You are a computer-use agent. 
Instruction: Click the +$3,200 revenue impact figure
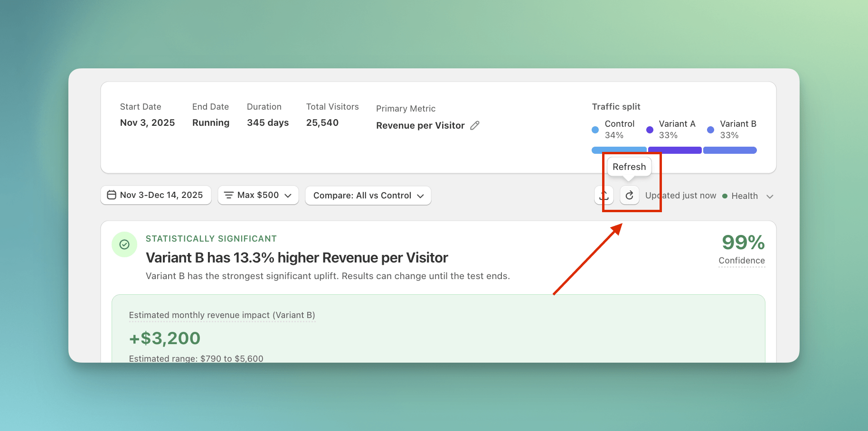(x=165, y=338)
